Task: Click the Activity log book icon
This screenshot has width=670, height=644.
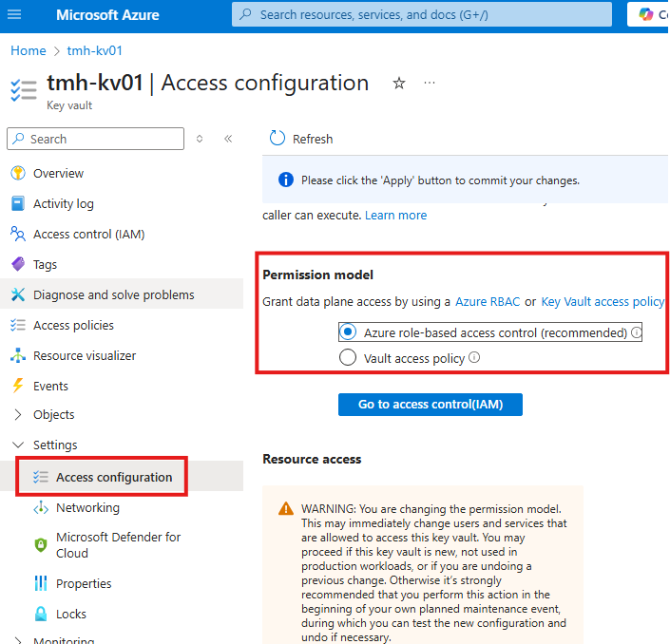Action: (x=18, y=203)
